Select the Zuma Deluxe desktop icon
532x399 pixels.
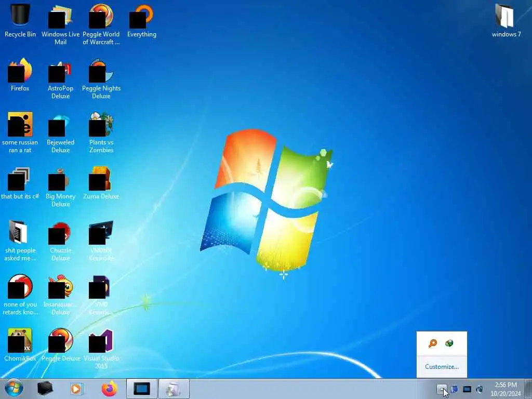(x=101, y=182)
